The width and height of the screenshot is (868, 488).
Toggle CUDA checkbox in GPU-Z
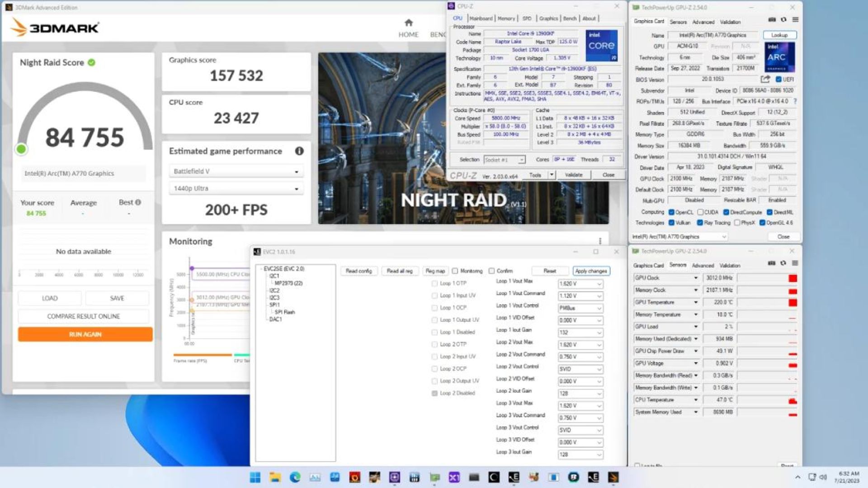click(x=700, y=212)
